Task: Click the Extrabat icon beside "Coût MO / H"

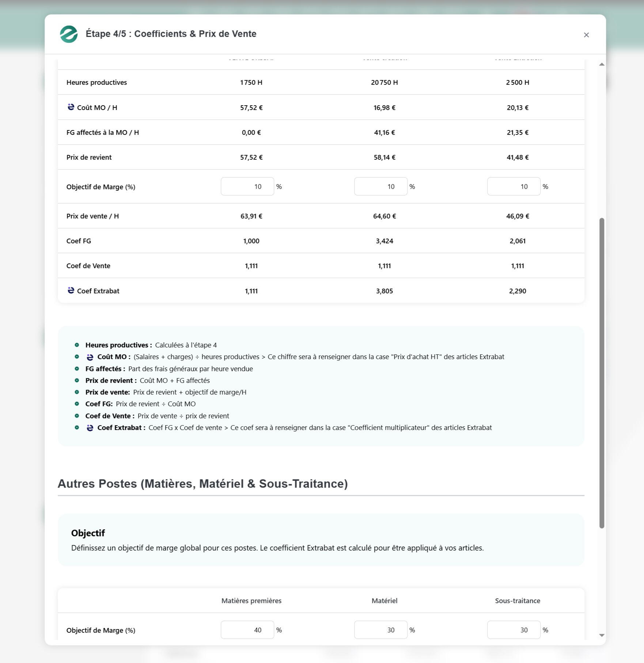Action: [x=71, y=107]
